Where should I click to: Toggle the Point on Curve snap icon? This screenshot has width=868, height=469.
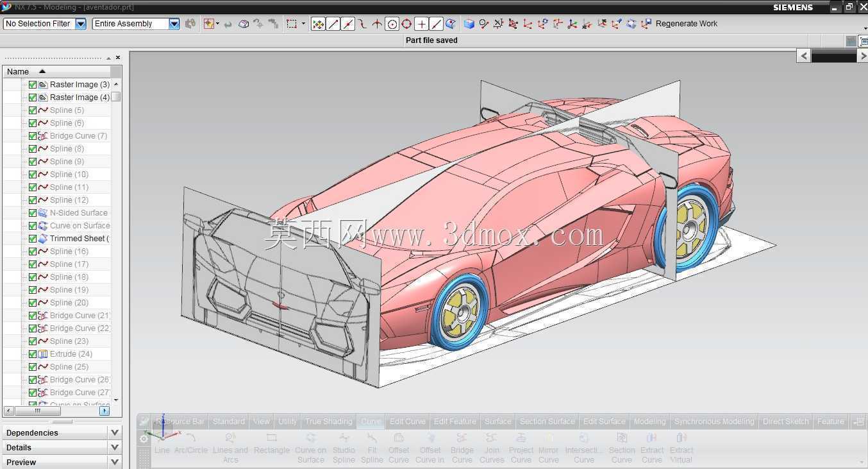click(x=436, y=24)
